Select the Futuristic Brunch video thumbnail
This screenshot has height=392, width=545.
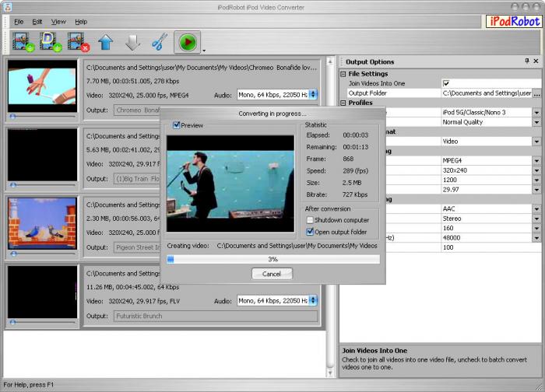pos(42,292)
